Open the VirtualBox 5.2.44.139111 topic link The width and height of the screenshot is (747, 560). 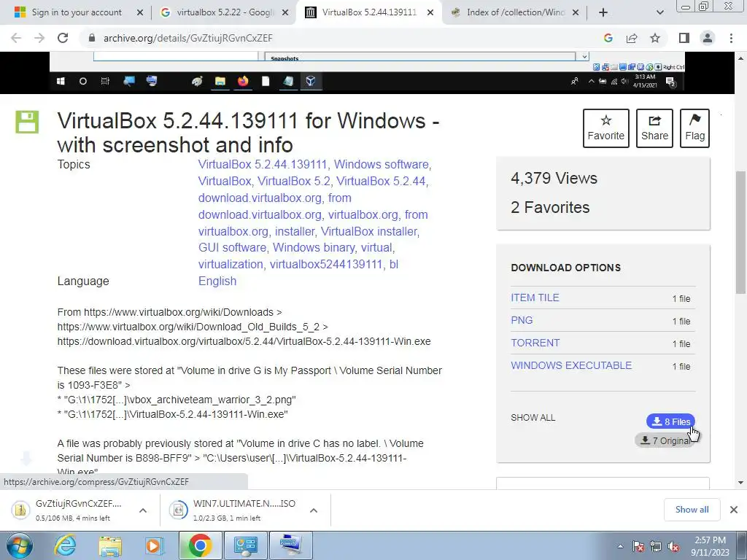263,164
